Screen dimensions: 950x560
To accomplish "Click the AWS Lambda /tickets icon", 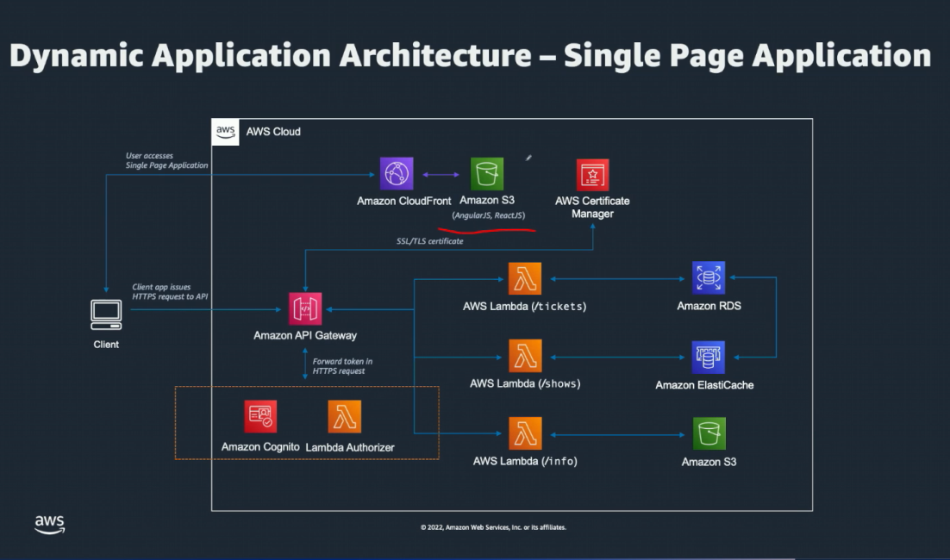I will [525, 279].
